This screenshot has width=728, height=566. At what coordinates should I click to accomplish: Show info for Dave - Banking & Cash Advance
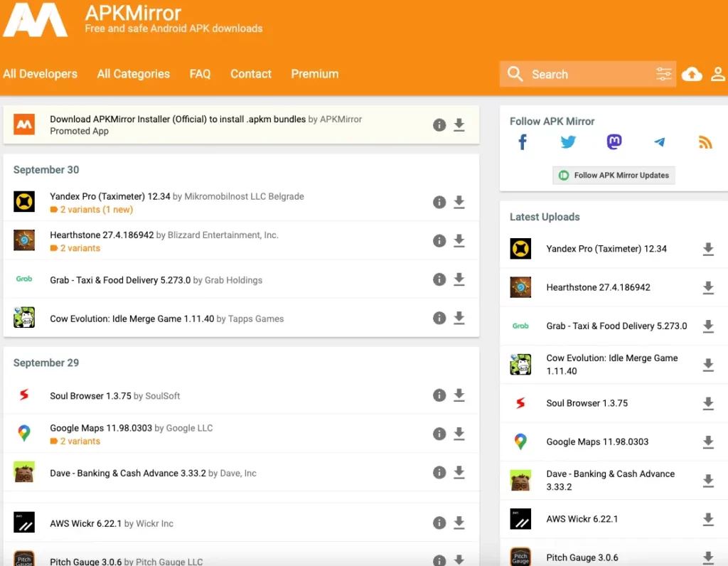point(439,472)
